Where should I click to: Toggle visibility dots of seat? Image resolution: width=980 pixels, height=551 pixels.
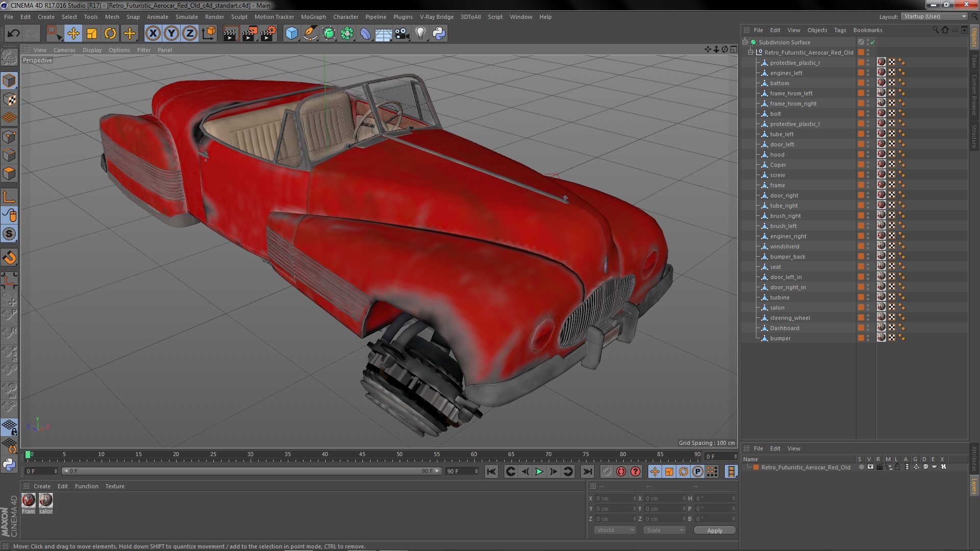click(x=868, y=267)
